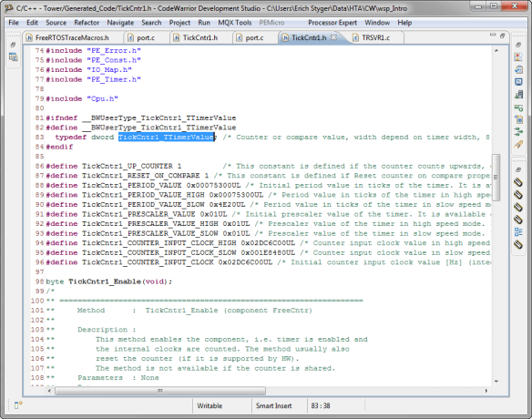Click the highlighted TickCntr1_TTimerValue identifier
Screen dimensions: 532x419
[x=166, y=137]
